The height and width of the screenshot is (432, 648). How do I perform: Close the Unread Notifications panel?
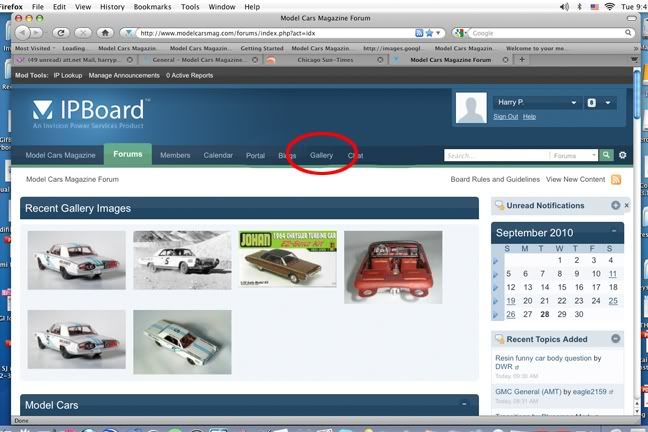pyautogui.click(x=627, y=206)
